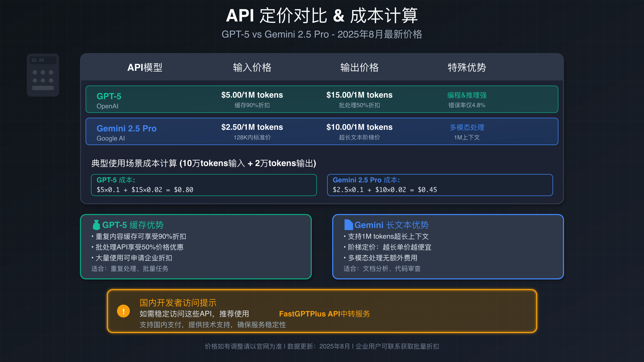Open the FastGPTPlus API中转服务 link
Image resolution: width=644 pixels, height=362 pixels.
point(324,314)
